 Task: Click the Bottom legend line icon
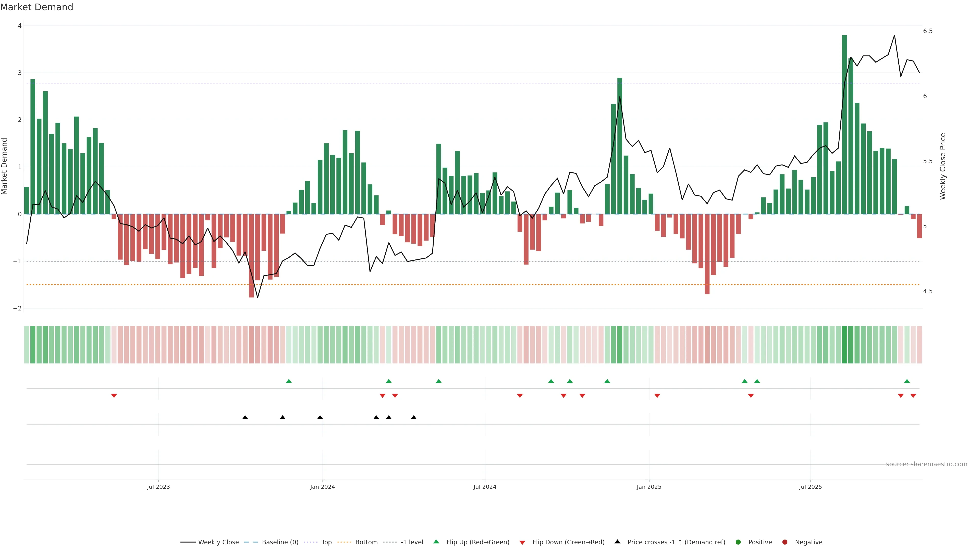tap(344, 542)
